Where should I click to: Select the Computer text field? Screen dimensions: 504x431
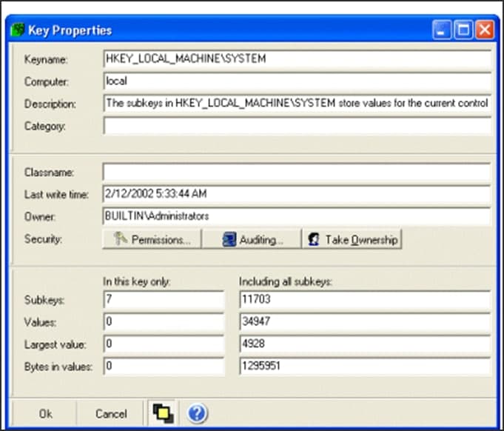tap(297, 81)
